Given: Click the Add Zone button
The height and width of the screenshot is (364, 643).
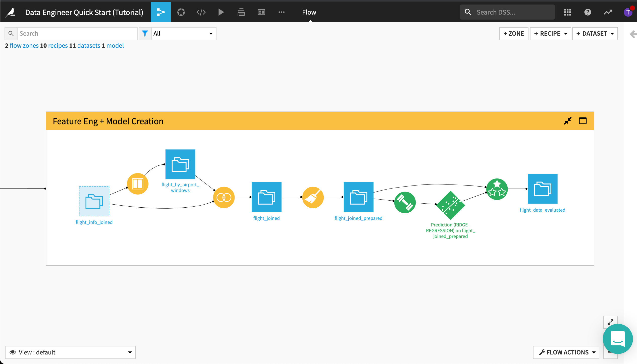Looking at the screenshot, I should point(514,33).
